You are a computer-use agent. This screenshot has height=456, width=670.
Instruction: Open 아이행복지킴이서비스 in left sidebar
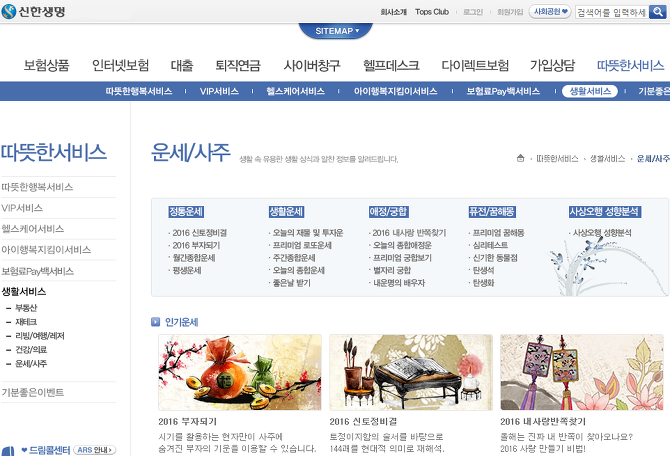pos(46,250)
